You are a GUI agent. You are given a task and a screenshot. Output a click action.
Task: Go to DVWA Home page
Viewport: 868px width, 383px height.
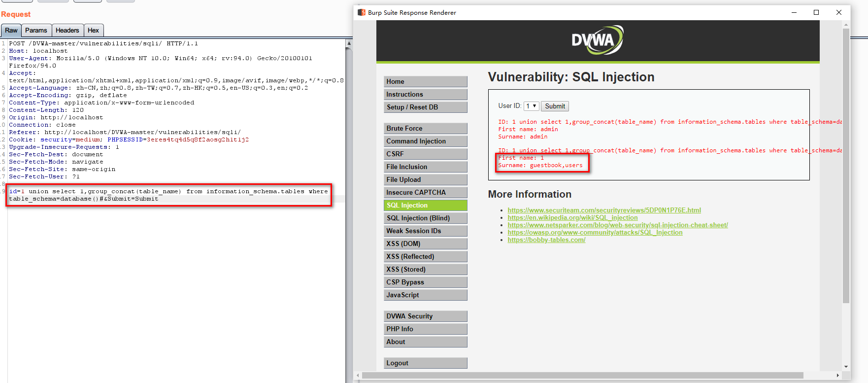(426, 82)
